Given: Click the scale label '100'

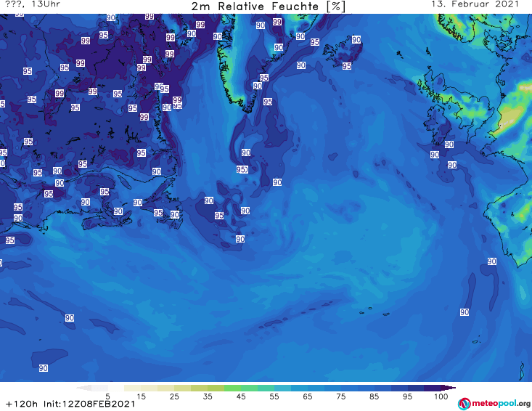Looking at the screenshot, I should pos(441,396).
